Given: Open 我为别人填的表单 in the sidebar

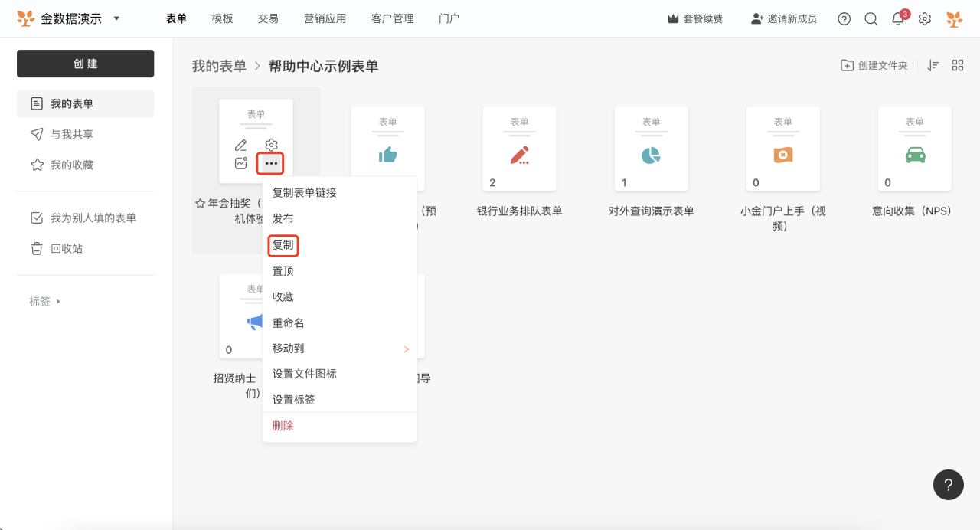Looking at the screenshot, I should click(86, 218).
